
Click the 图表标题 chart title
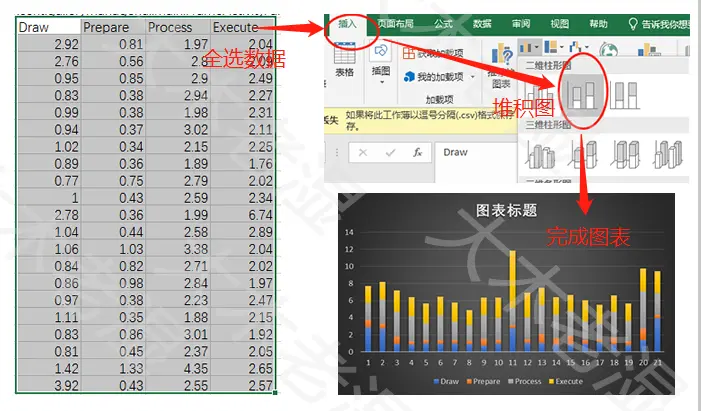pyautogui.click(x=506, y=211)
